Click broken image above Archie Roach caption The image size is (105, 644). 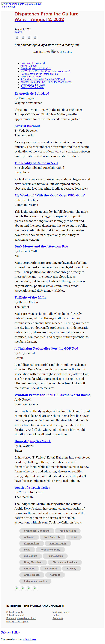tap(52, 50)
